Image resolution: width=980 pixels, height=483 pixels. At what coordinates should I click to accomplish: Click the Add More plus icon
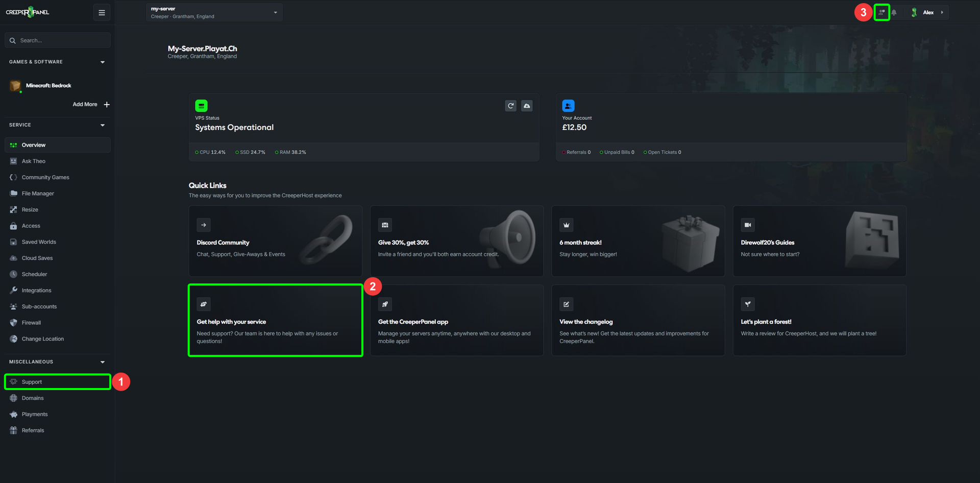[x=107, y=104]
